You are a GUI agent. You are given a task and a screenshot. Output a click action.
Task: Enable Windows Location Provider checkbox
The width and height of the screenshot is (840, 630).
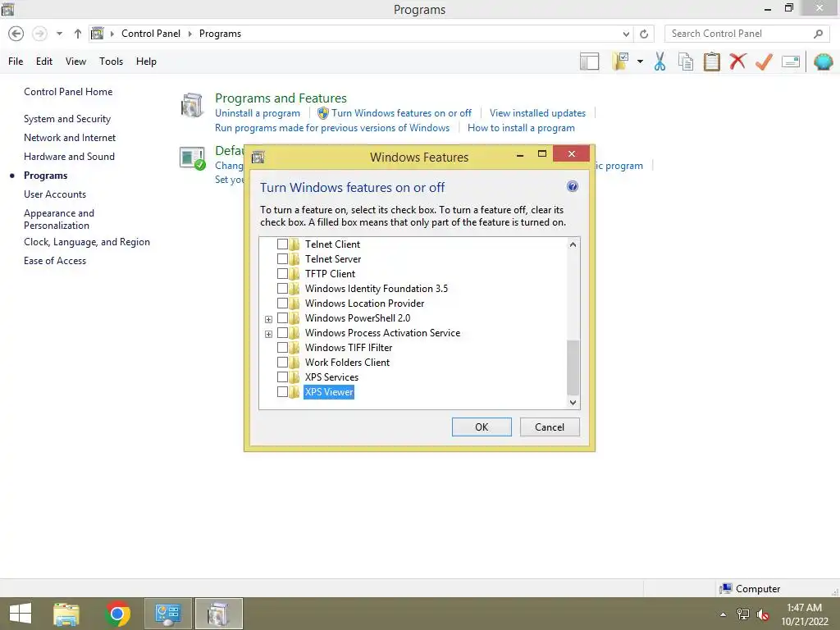[x=282, y=304]
